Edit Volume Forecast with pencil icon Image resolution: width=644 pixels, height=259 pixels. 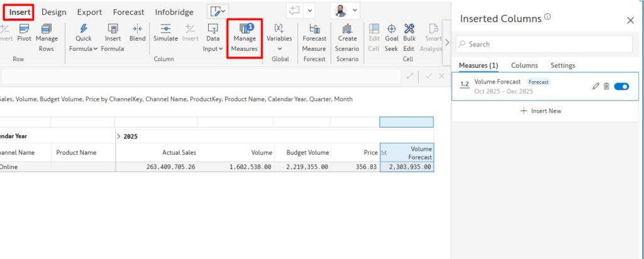(x=596, y=86)
